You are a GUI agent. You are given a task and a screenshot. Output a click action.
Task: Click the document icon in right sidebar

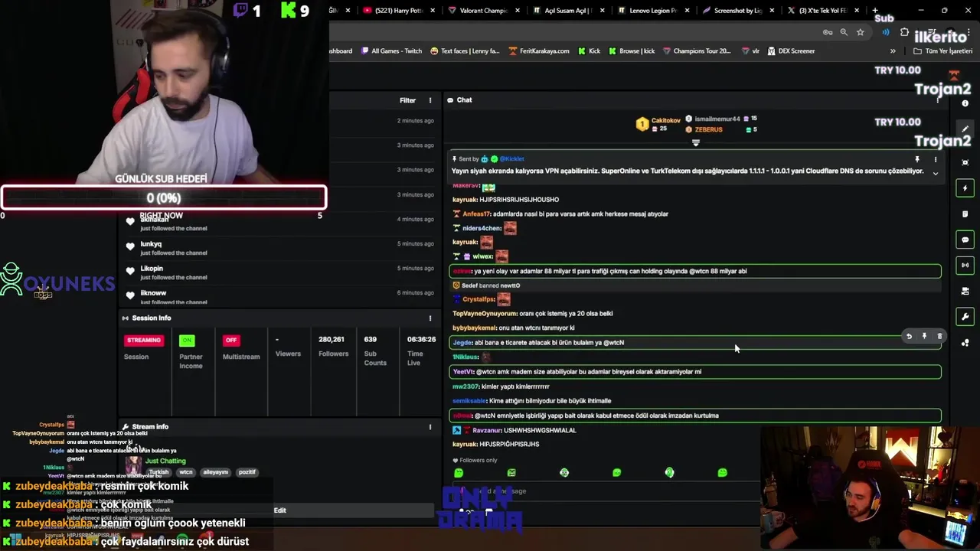(965, 214)
